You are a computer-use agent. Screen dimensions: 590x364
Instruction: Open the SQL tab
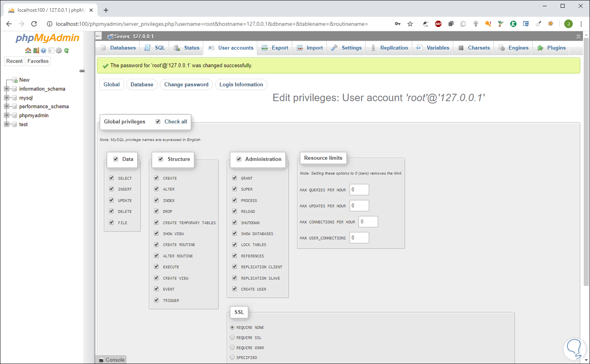155,48
